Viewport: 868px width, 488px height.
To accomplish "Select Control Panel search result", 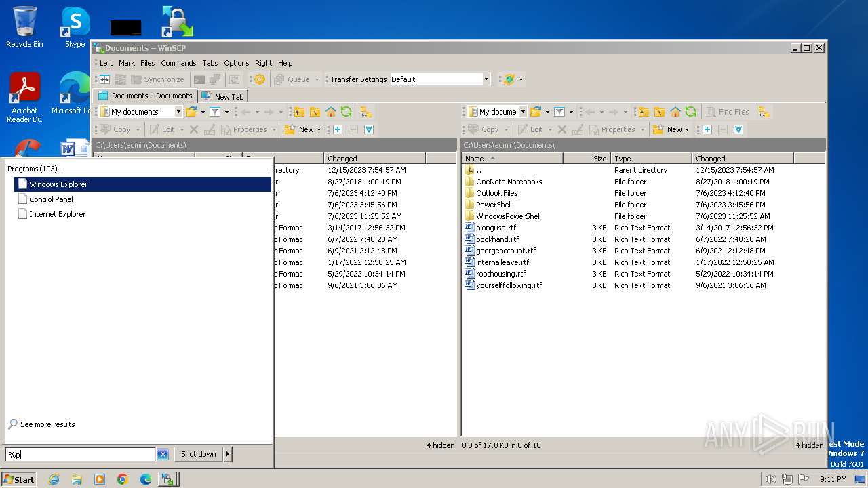I will pyautogui.click(x=142, y=199).
